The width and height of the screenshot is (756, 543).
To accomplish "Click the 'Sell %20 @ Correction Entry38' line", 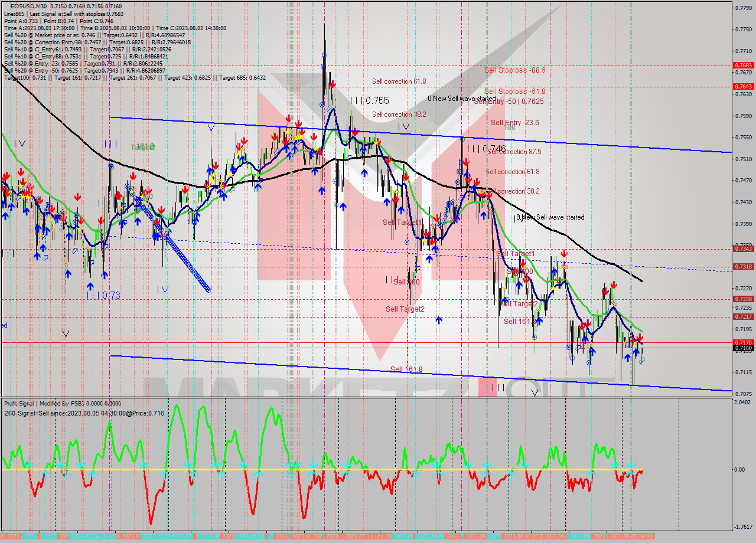I will tap(97, 42).
